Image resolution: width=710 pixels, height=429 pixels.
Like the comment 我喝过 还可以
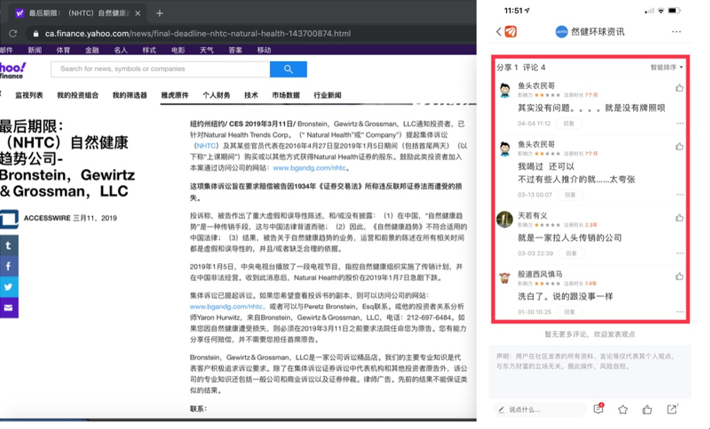tap(679, 147)
